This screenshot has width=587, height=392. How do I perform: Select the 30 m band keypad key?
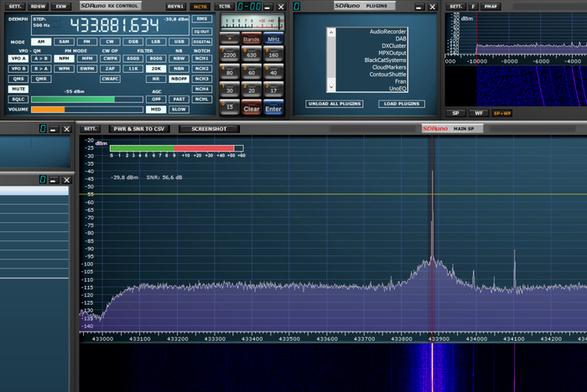(x=230, y=90)
